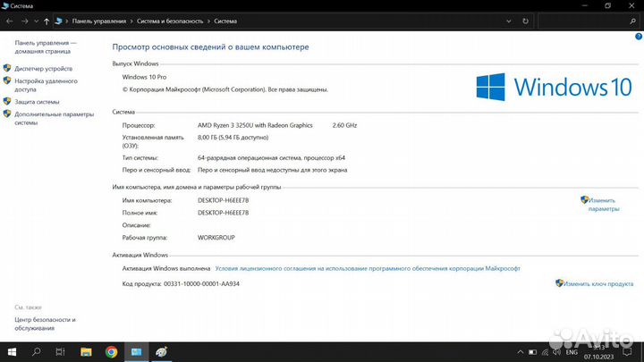644x362 pixels.
Task: Click battery icon in system tray
Action: (532, 352)
